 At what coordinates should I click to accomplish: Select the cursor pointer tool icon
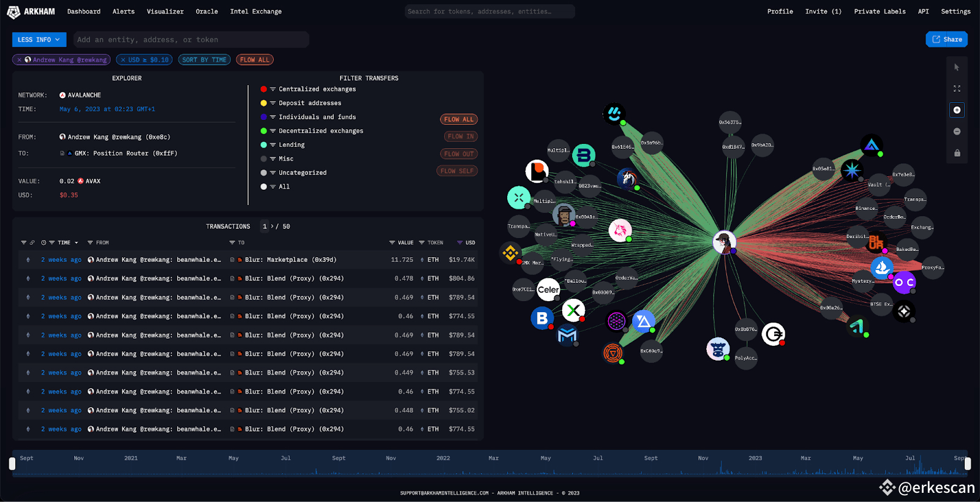[957, 67]
